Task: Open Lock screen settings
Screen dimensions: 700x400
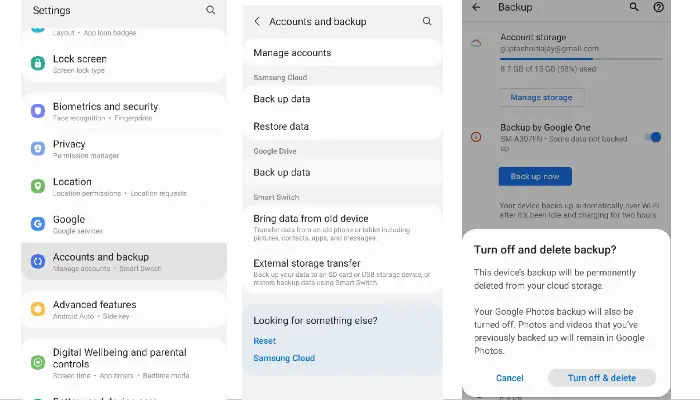Action: (124, 63)
